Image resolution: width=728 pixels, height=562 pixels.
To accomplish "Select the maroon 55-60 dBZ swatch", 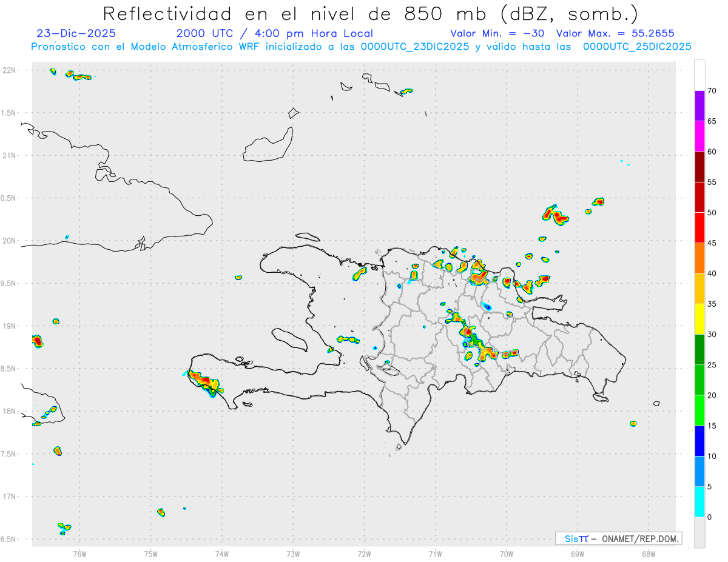I will click(x=699, y=167).
